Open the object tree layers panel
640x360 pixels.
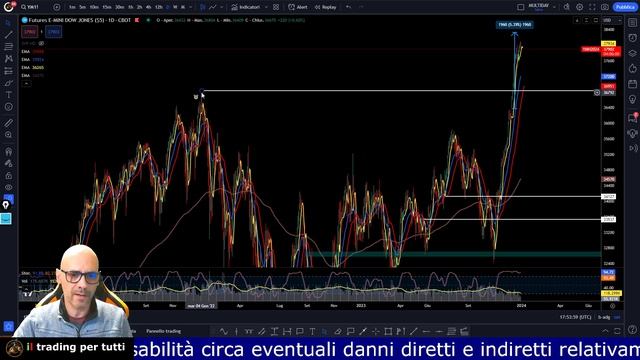[x=632, y=53]
